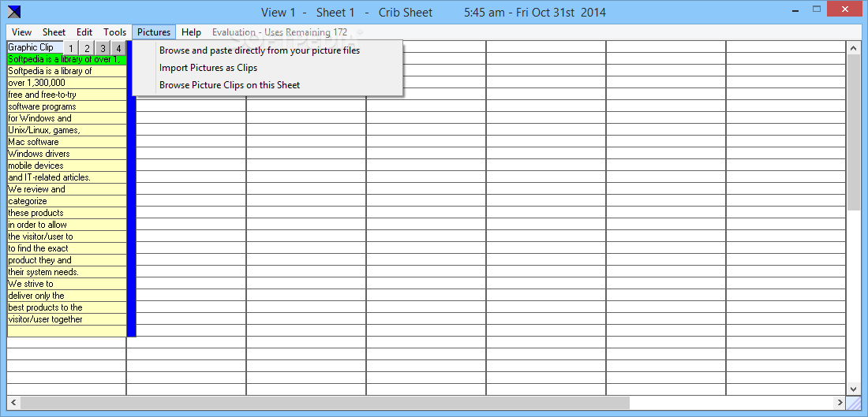Viewport: 868px width, 417px height.
Task: Click the horizontal scrollbar thumb
Action: tap(325, 403)
